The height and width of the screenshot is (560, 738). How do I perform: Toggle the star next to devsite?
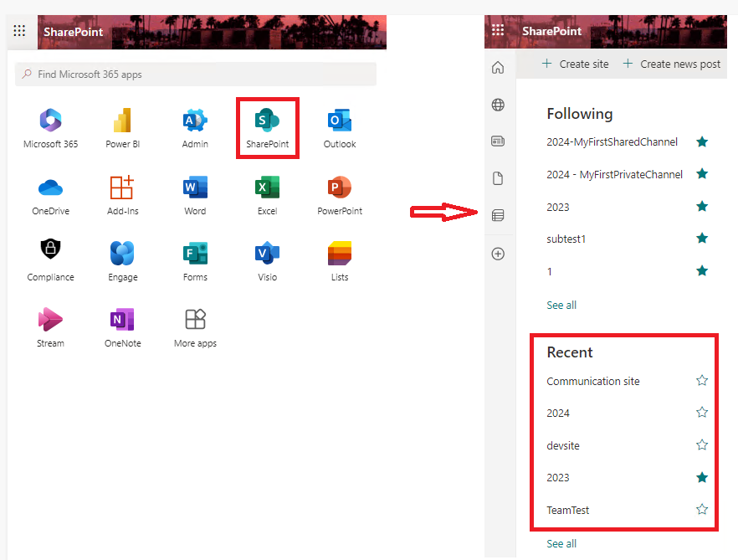click(702, 444)
